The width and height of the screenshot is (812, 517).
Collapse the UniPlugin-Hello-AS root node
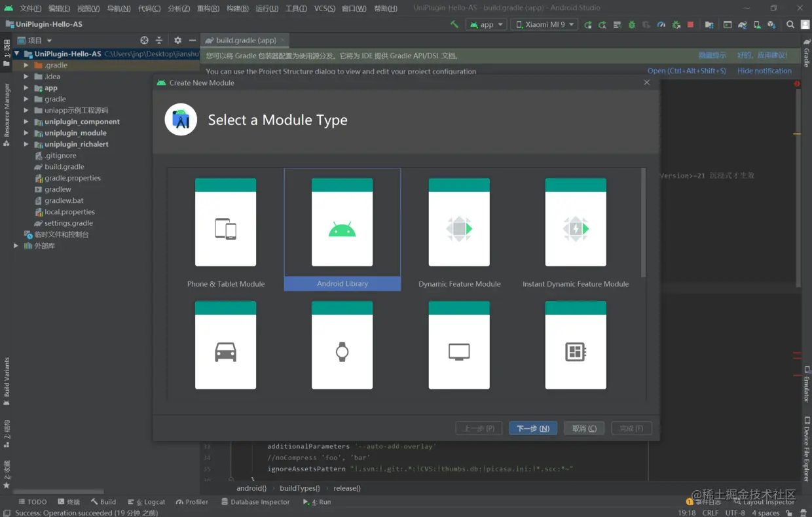[x=17, y=54]
